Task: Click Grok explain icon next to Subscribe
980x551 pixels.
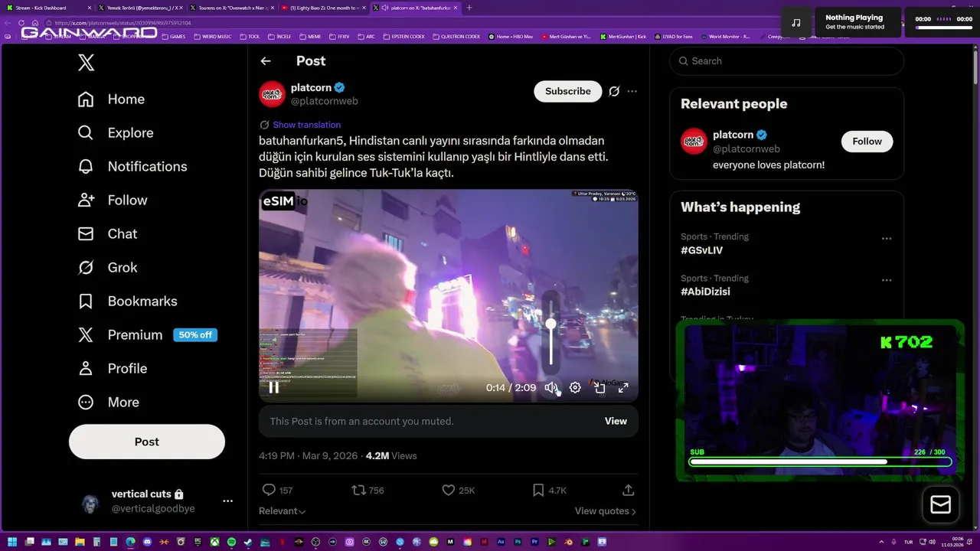Action: (x=614, y=91)
